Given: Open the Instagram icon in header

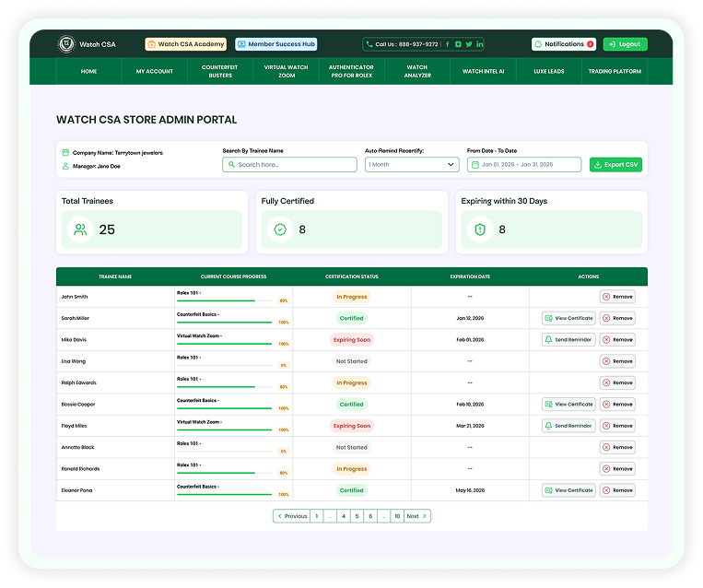Looking at the screenshot, I should (x=458, y=44).
